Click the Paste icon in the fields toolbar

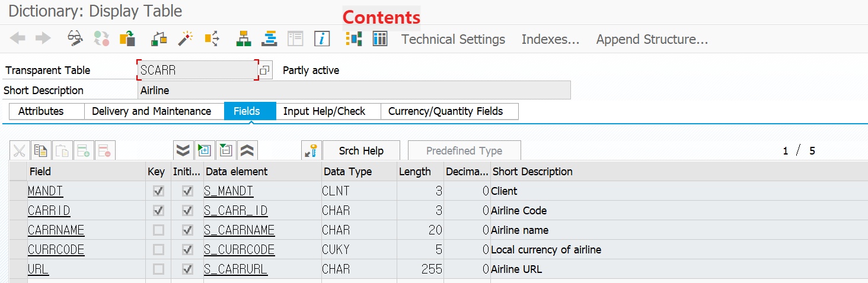click(x=62, y=151)
